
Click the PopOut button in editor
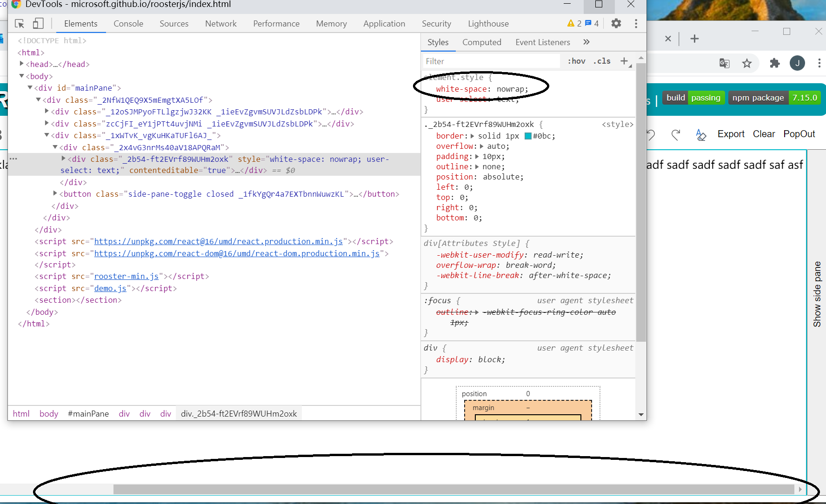[799, 134]
